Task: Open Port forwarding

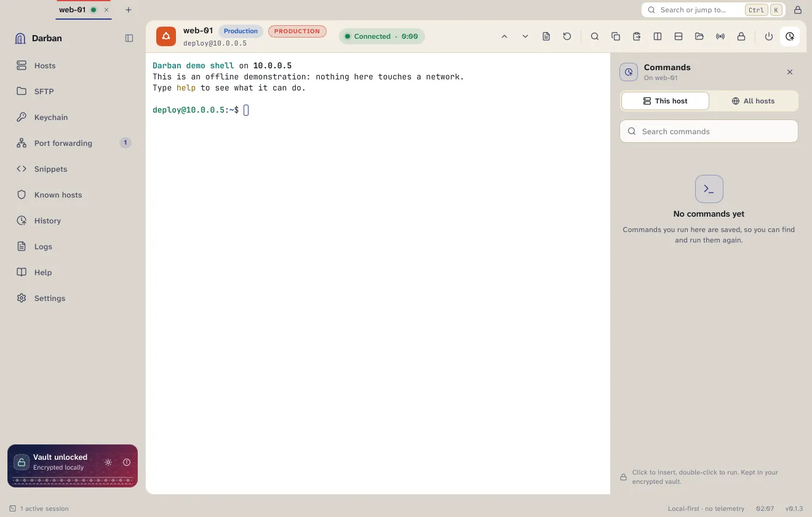Action: [x=73, y=143]
